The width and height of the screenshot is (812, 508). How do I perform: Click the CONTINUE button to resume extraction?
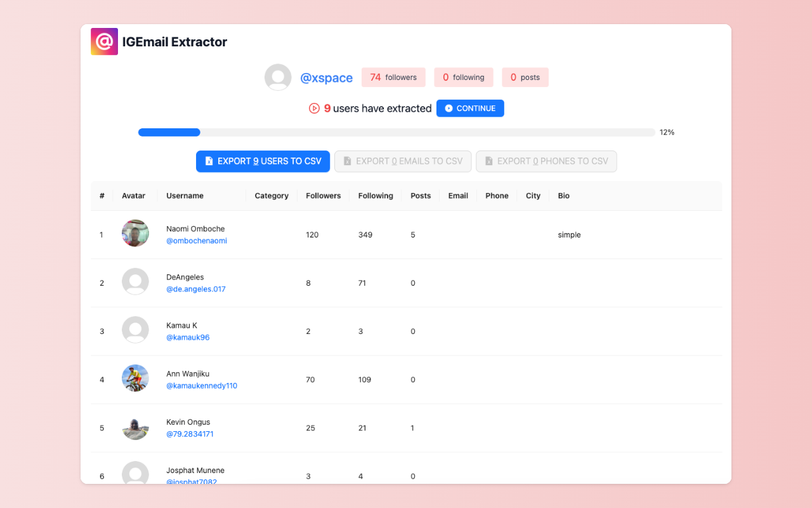click(x=470, y=108)
